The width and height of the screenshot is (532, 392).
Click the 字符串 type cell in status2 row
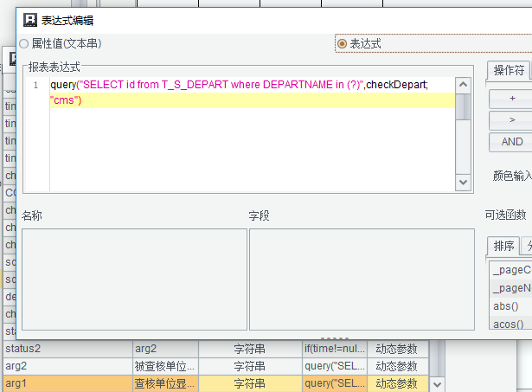point(250,349)
